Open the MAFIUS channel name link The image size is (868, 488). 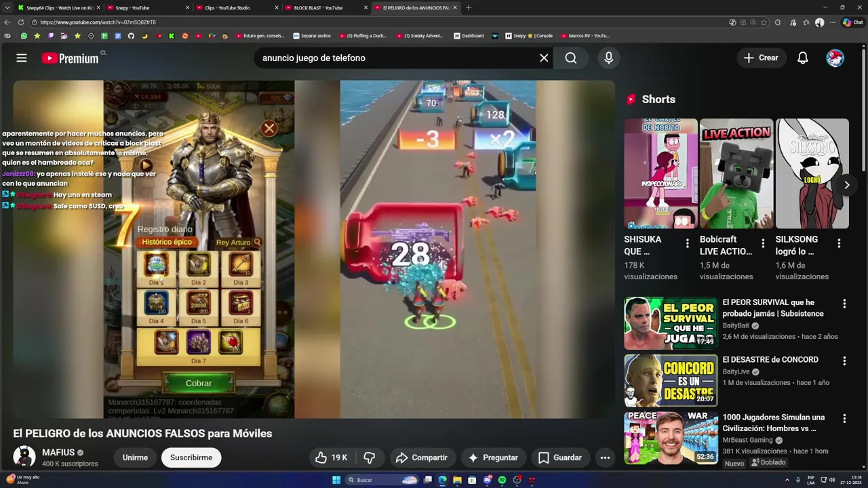[x=58, y=452]
